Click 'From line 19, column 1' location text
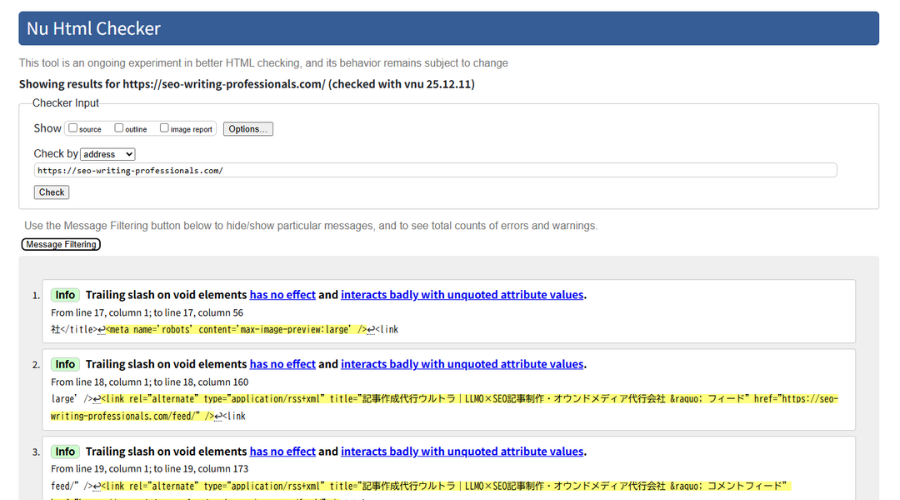This screenshot has width=900, height=500. pos(150,469)
